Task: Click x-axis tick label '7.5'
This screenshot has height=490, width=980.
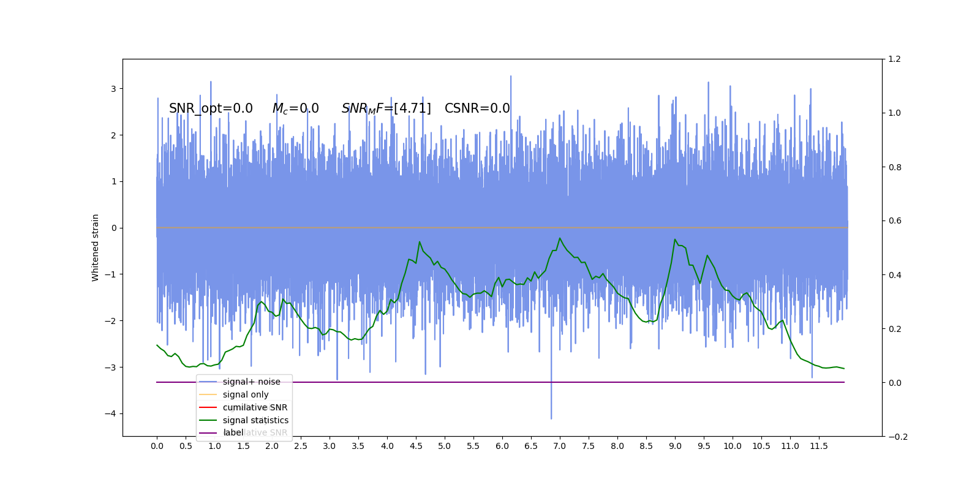Action: 589,446
